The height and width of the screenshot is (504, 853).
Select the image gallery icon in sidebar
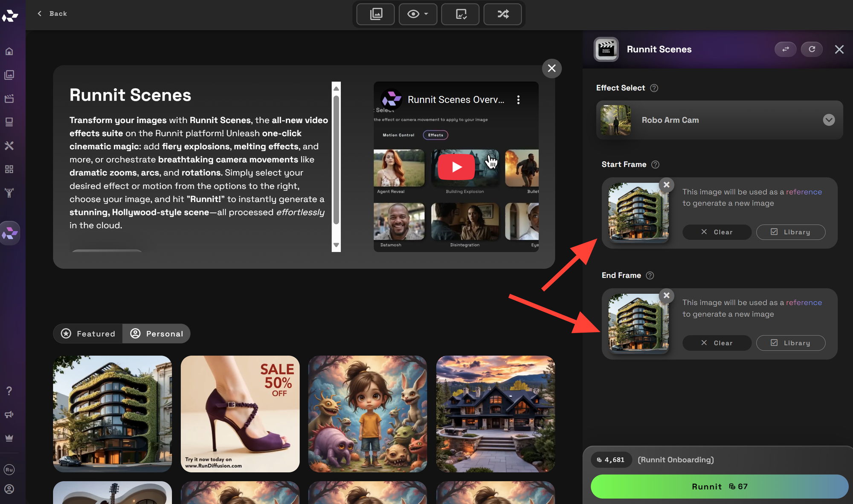point(9,75)
